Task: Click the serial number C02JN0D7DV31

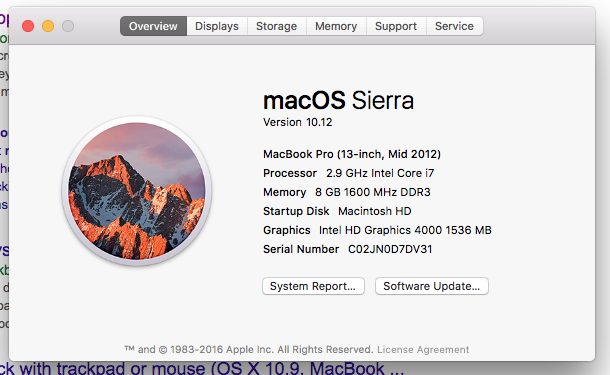Action: [x=390, y=249]
